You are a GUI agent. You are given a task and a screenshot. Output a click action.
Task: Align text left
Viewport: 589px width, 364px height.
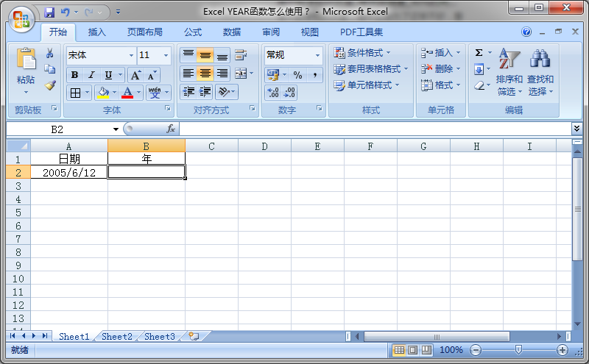click(188, 74)
